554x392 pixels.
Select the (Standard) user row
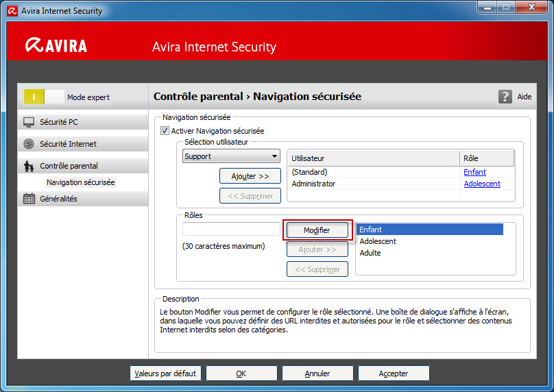point(401,172)
